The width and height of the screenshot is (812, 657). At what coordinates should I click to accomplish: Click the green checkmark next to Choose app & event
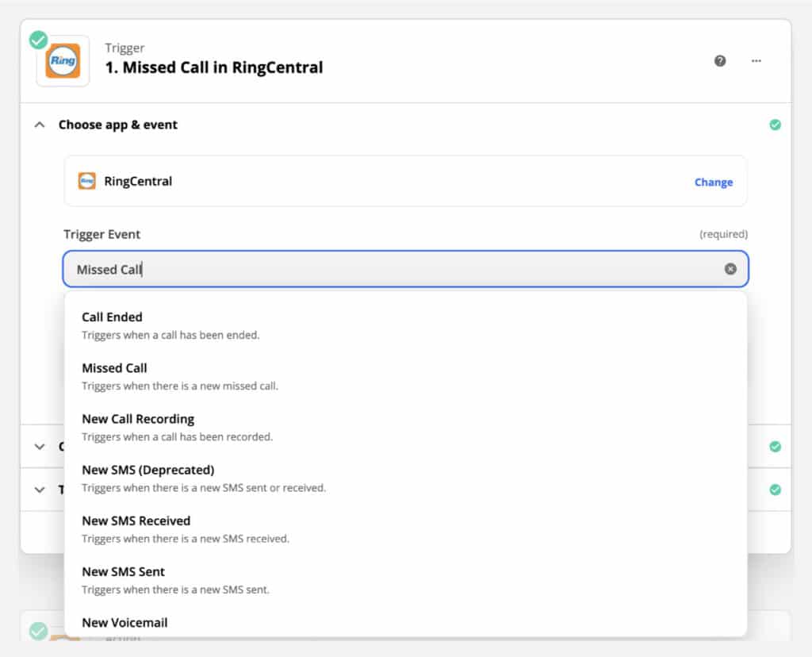coord(776,125)
